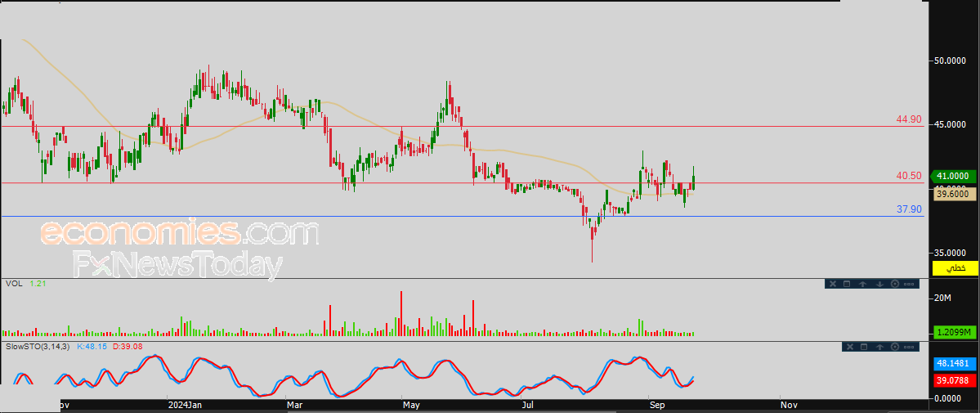Select the 40.50 red horizontal line label
Viewport: 980px width, 413px height.
pos(908,176)
